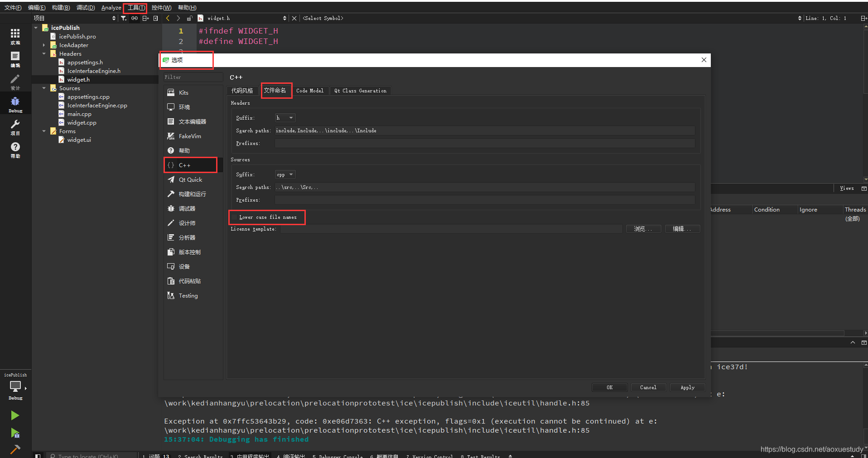Collapse the Forms folder
Viewport: 868px width, 458px height.
tap(44, 131)
